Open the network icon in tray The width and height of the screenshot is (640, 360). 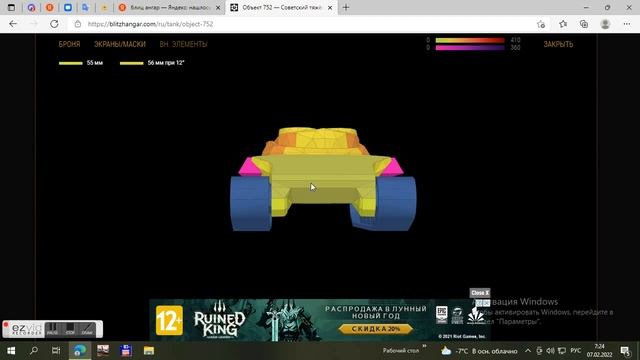pos(562,351)
